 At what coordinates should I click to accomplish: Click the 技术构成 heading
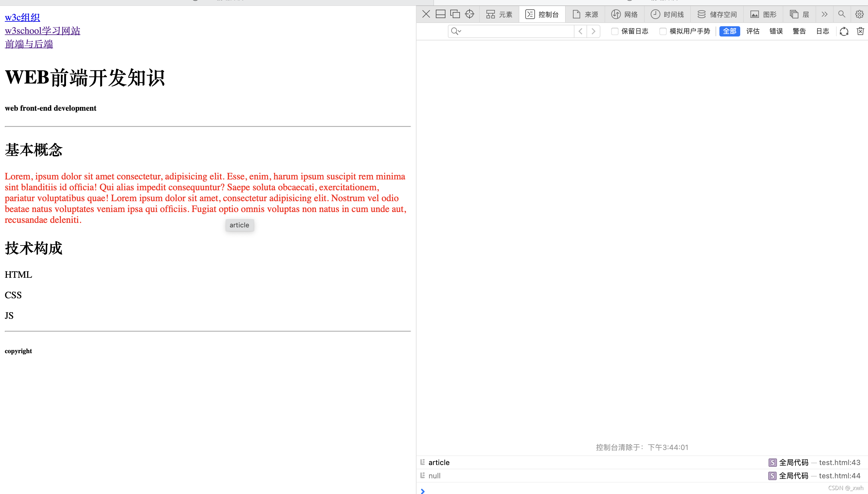point(33,248)
